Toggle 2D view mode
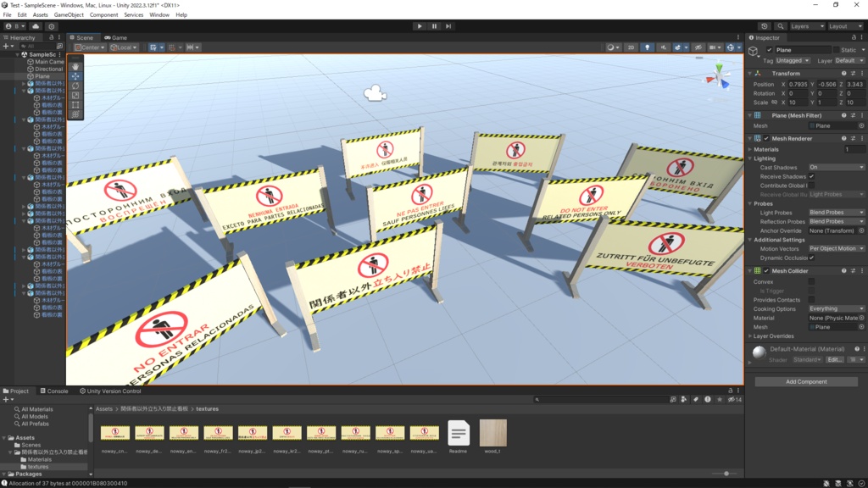The height and width of the screenshot is (488, 868). click(631, 47)
